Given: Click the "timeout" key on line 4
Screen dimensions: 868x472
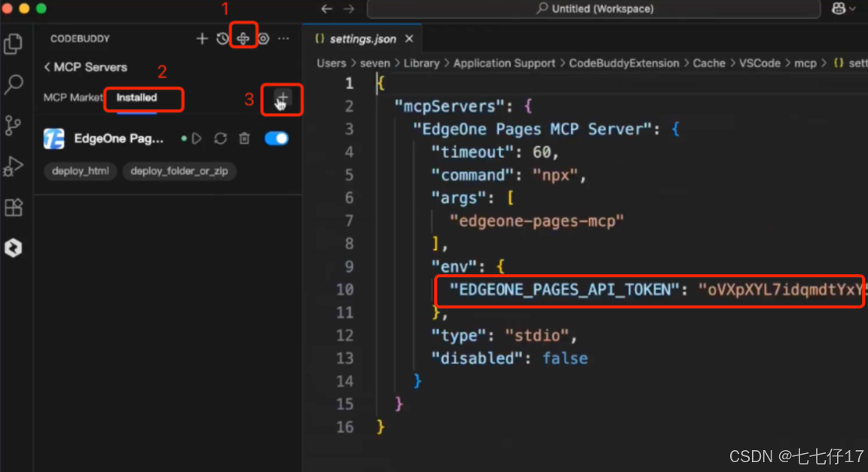Looking at the screenshot, I should point(472,152).
